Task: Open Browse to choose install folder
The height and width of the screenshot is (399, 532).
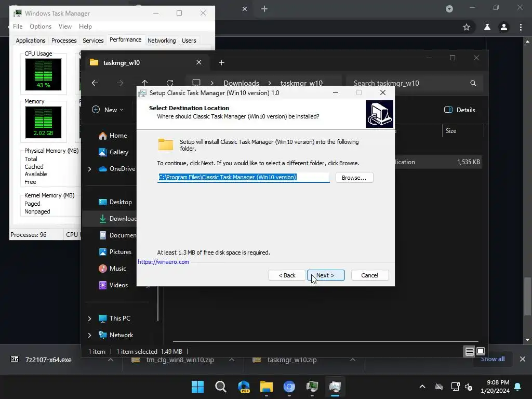Action: 354,178
